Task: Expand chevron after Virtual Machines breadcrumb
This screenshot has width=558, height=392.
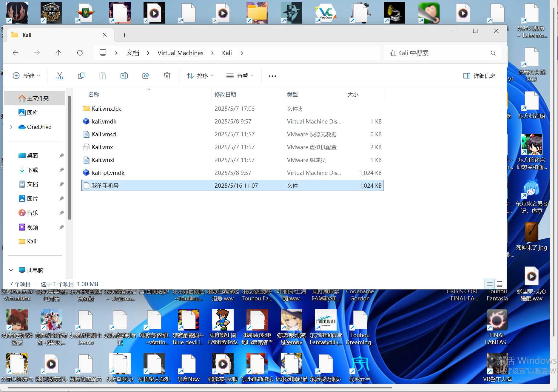Action: pos(212,53)
